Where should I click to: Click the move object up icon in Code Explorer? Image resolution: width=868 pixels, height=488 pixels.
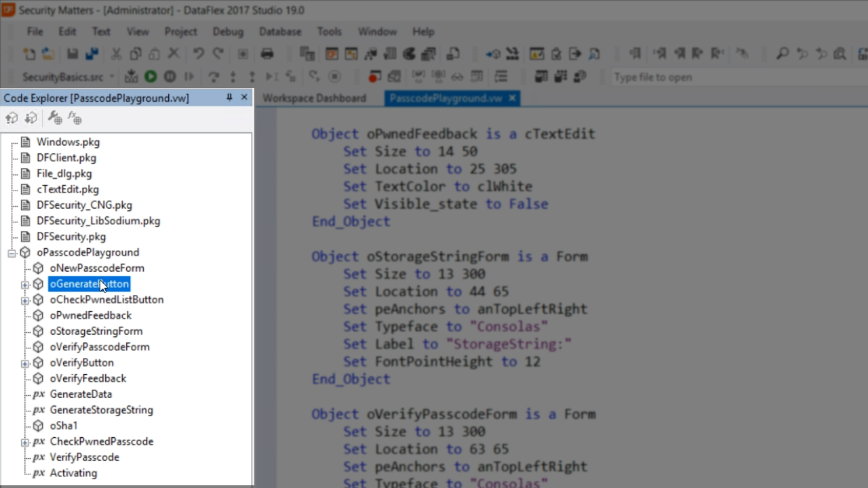pyautogui.click(x=12, y=119)
